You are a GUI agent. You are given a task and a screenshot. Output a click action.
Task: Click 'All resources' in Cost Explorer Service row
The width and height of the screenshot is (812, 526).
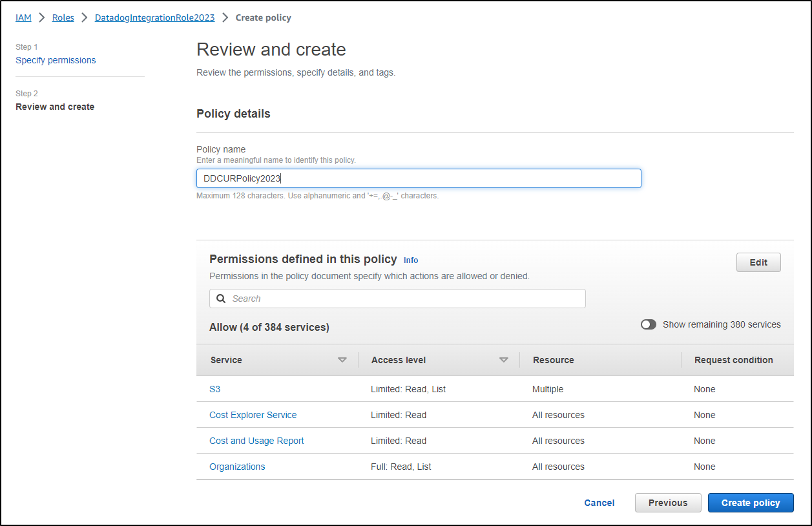point(558,415)
